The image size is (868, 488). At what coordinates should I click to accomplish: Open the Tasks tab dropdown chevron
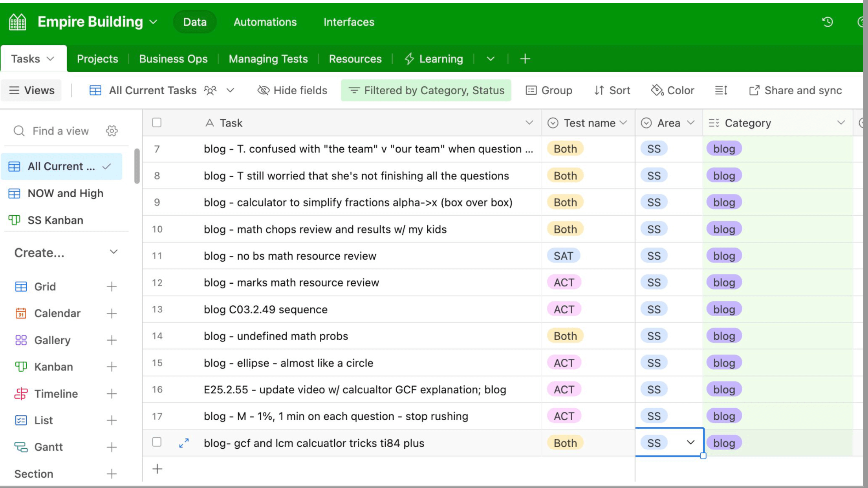(50, 59)
